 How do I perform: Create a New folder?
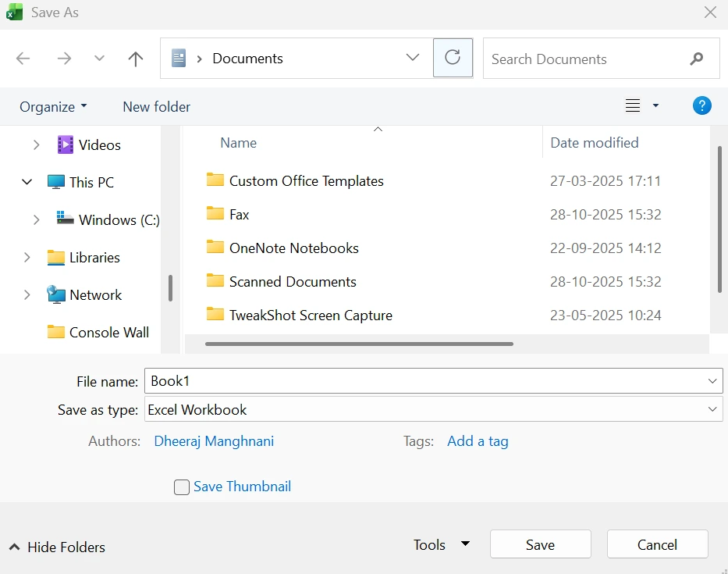click(x=156, y=106)
